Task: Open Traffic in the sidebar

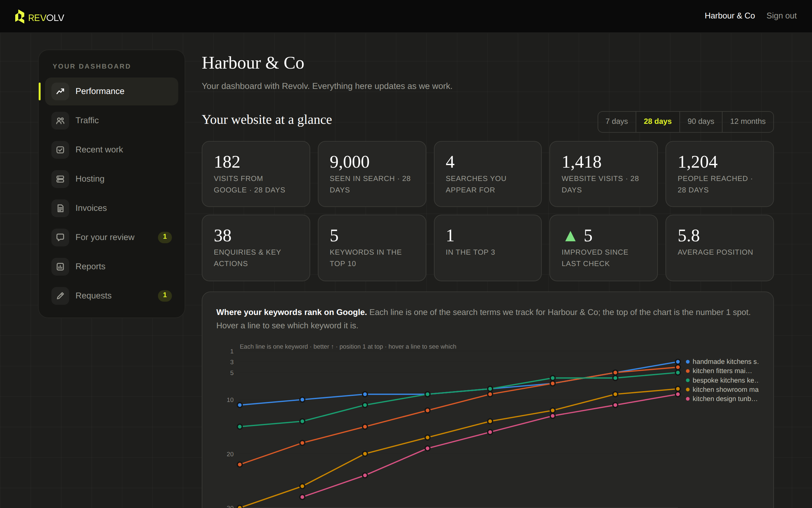Action: 111,121
